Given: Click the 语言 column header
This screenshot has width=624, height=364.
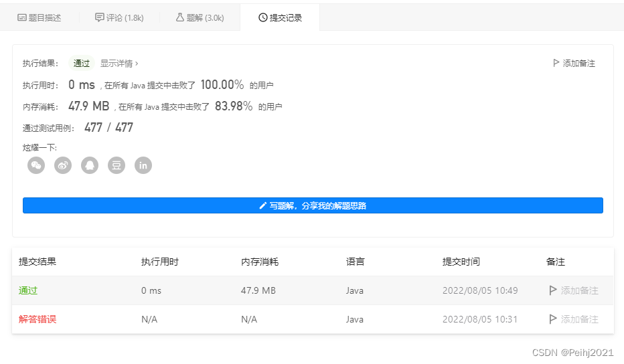Looking at the screenshot, I should tap(356, 262).
